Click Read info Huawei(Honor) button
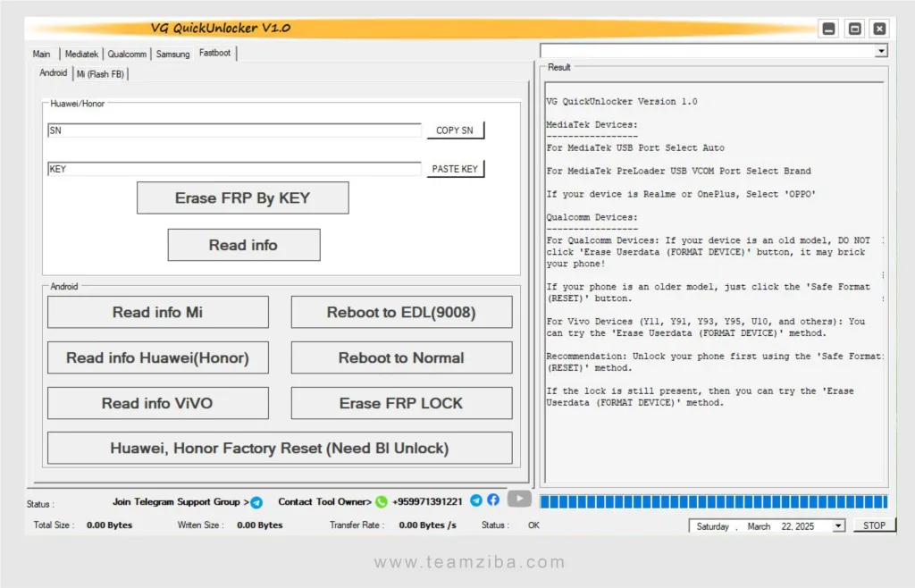This screenshot has height=588, width=915. click(x=157, y=358)
